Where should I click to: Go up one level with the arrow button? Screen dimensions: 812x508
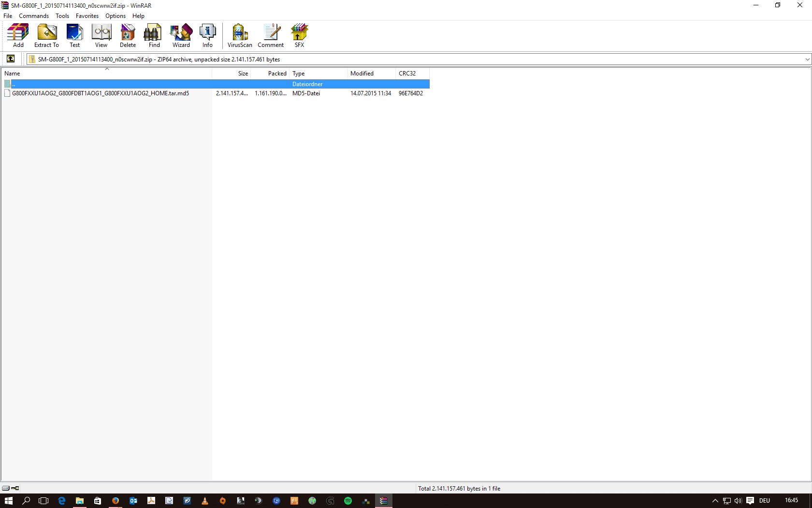(x=11, y=59)
